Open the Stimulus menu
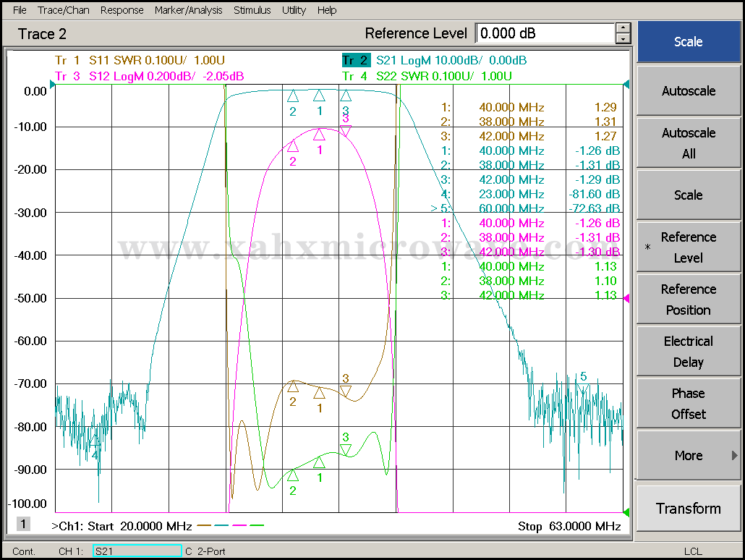The image size is (745, 560). pos(252,10)
